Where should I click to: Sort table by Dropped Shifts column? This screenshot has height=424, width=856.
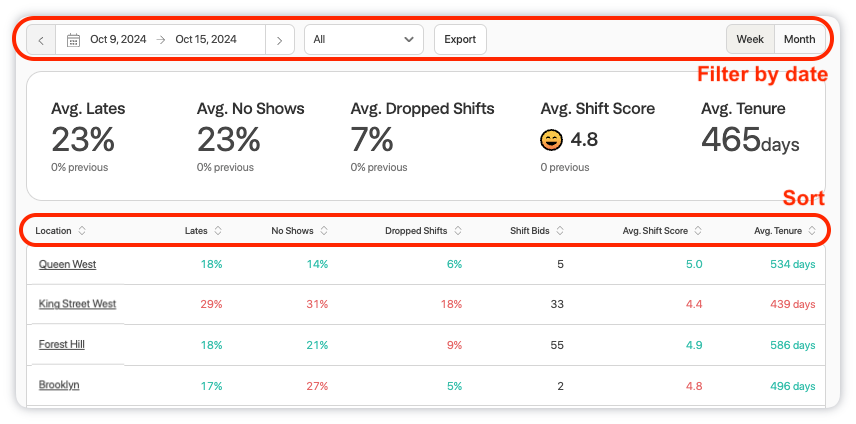(x=423, y=231)
